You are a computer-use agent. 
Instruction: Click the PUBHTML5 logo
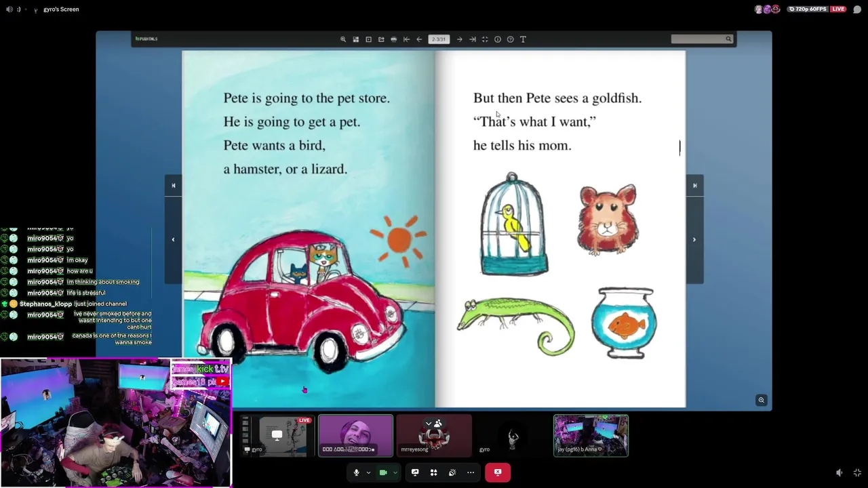146,39
